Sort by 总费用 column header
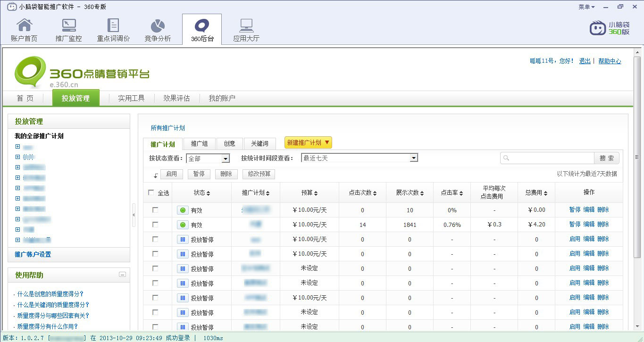 pyautogui.click(x=536, y=193)
